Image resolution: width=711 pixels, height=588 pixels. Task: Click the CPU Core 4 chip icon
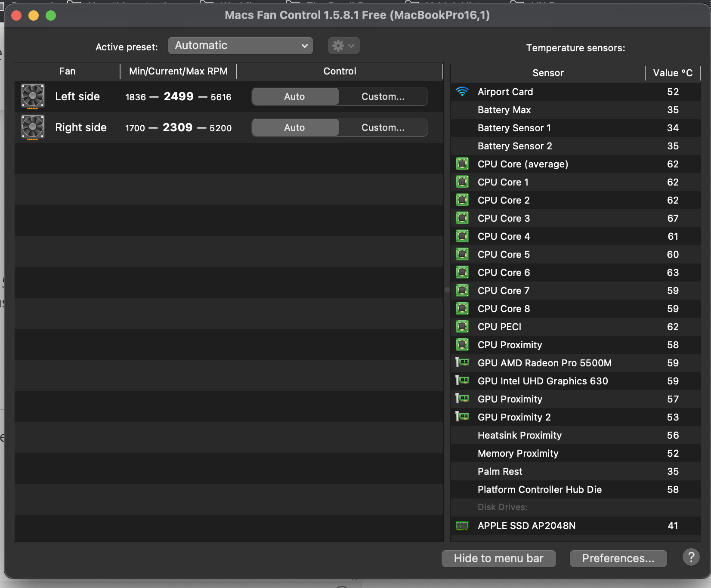click(x=462, y=236)
